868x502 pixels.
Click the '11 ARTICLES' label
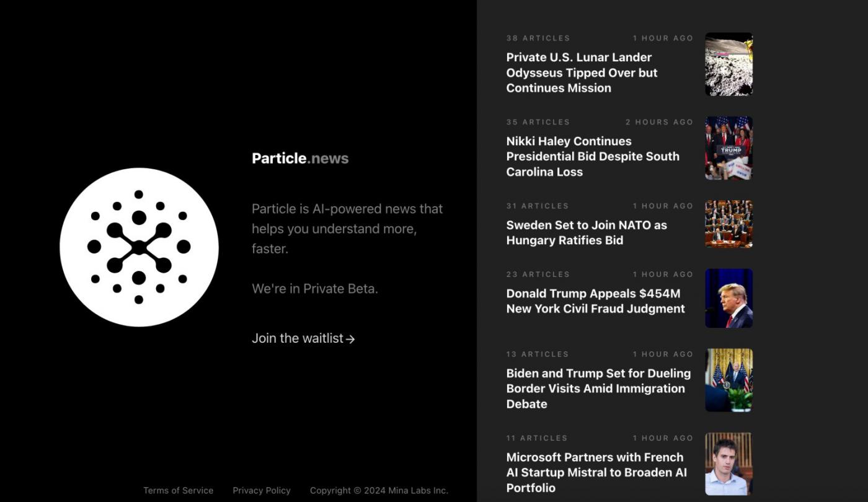(537, 438)
